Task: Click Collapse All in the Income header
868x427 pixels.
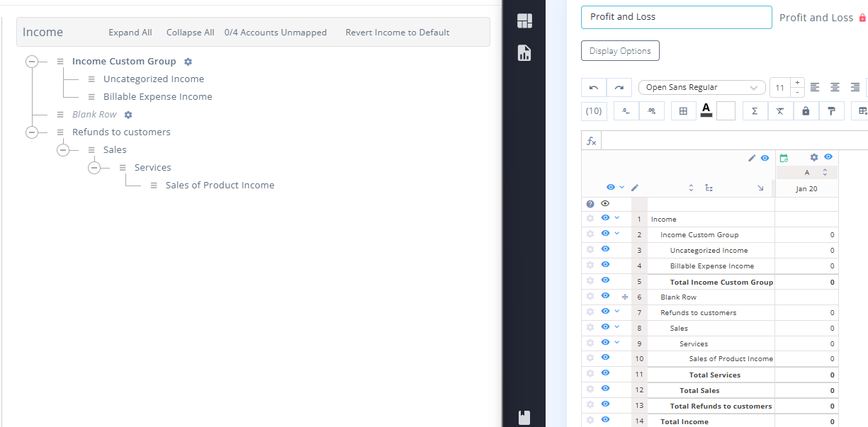Action: (x=191, y=33)
